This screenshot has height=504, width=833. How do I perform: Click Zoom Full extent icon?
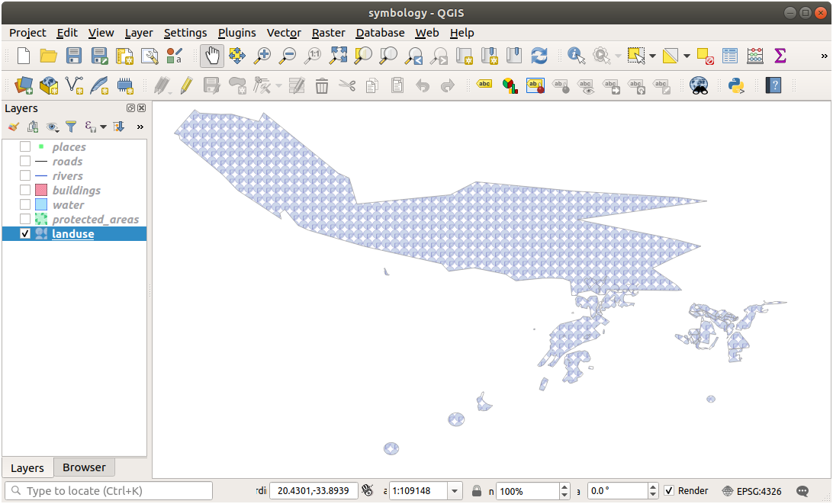point(337,55)
